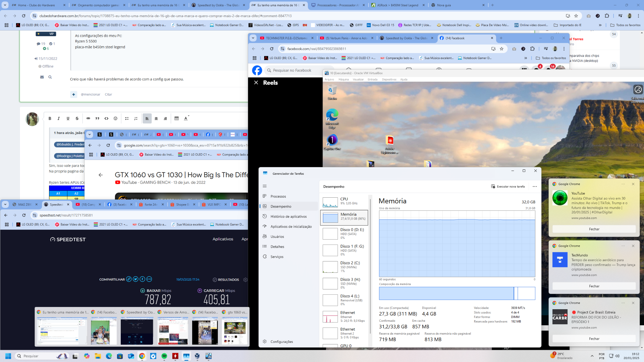This screenshot has height=362, width=644.
Task: Click the magnifier icon beside envelope in profile
Action: (50, 77)
